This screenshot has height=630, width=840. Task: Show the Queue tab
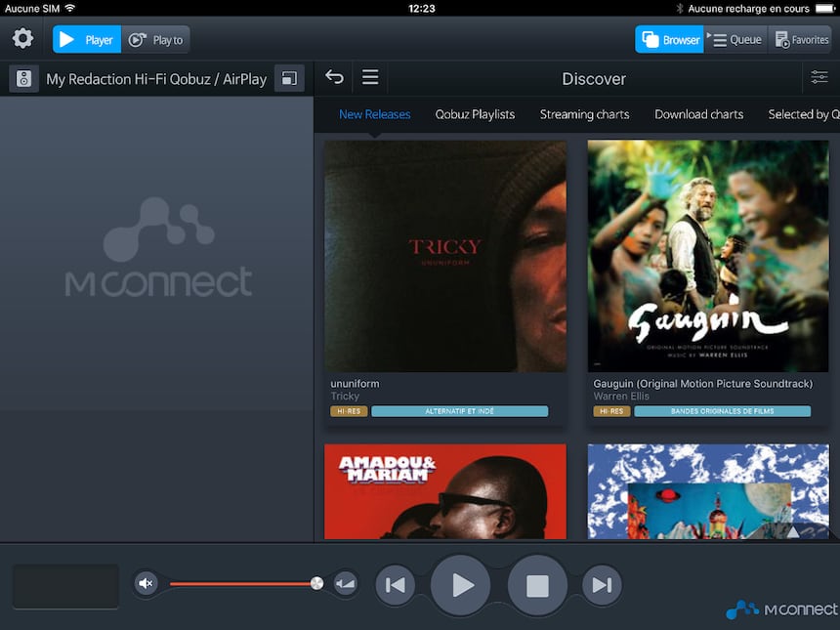point(736,40)
